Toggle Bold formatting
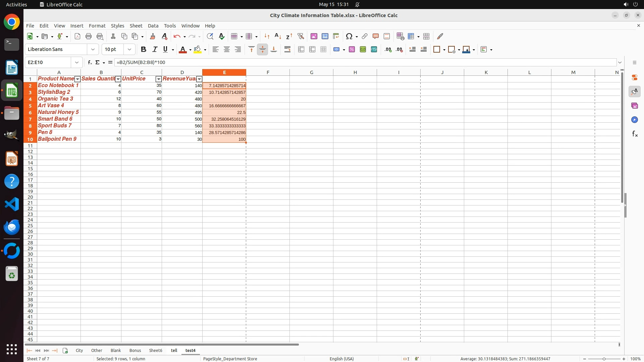The width and height of the screenshot is (644, 362). 144,50
